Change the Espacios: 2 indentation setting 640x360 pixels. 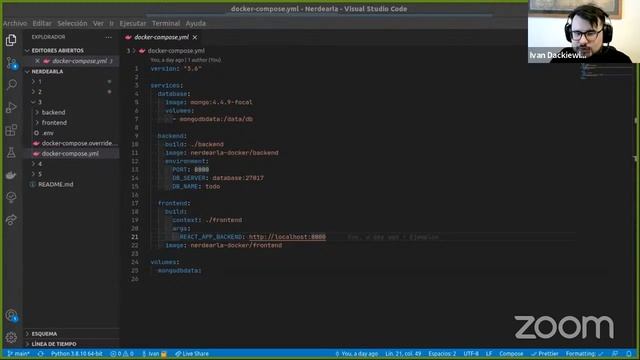point(442,354)
